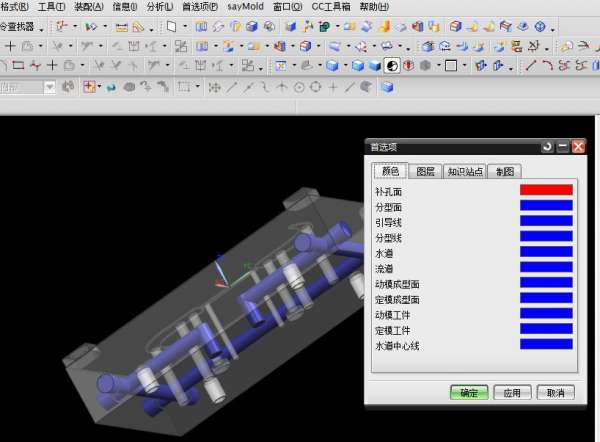Open the 首选项 menu
This screenshot has height=442, width=600.
199,6
